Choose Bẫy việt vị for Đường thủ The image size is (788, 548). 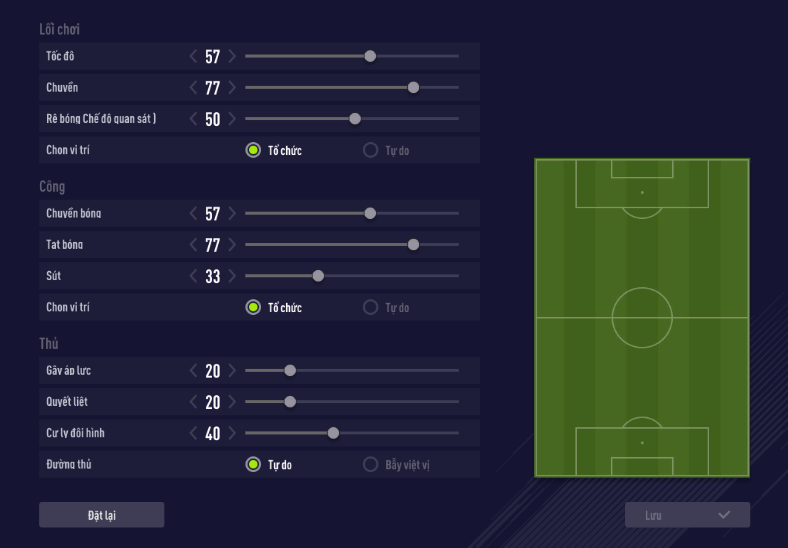click(370, 465)
